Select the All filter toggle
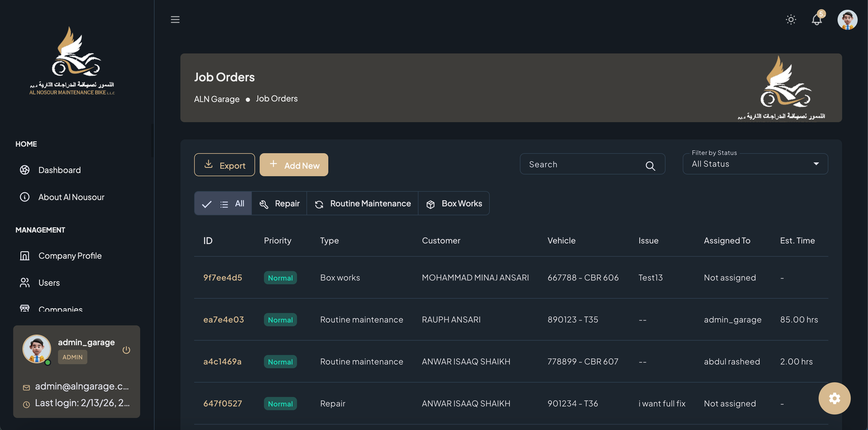 [x=223, y=204]
